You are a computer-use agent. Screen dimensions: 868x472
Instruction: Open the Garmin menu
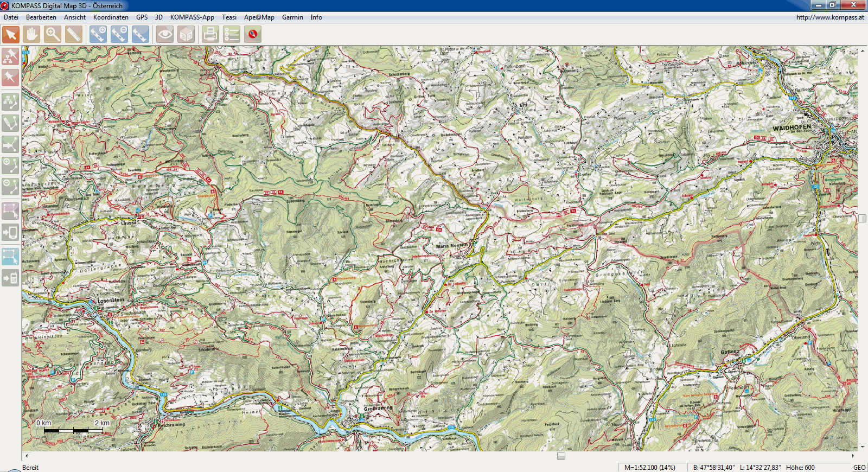tap(292, 17)
